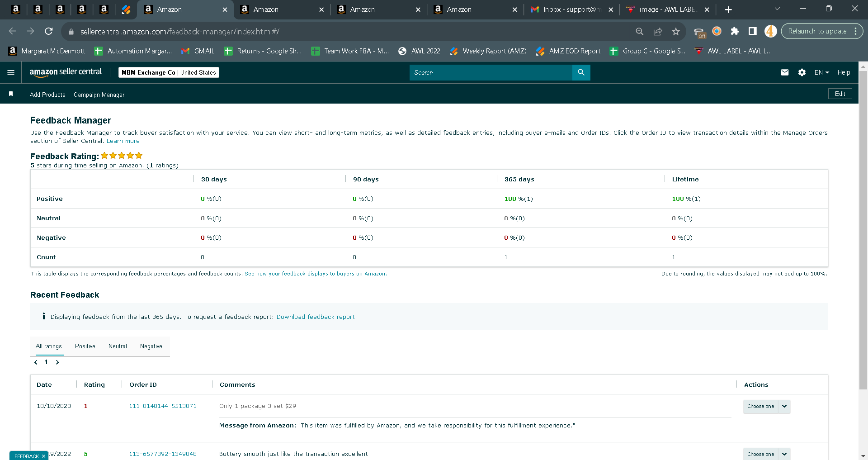Open the Team Work FBA bookmark
The width and height of the screenshot is (868, 460).
pos(350,51)
